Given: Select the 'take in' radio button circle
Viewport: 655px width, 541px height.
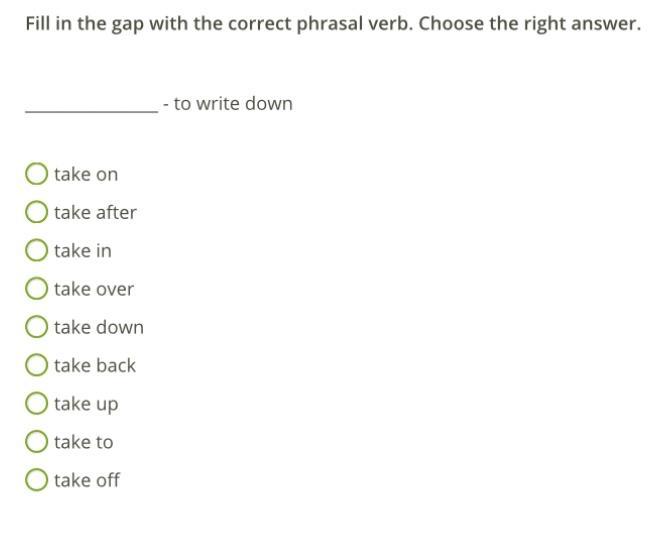Looking at the screenshot, I should tap(36, 251).
